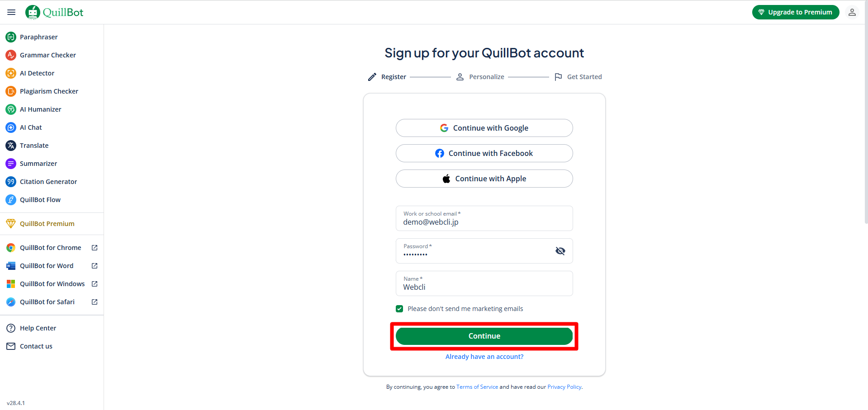Click Already have an account link

pos(484,357)
